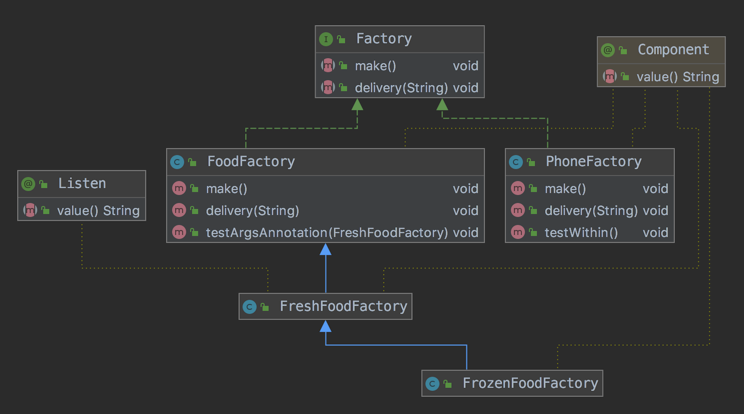The height and width of the screenshot is (414, 744).
Task: Click the method icon of Factory's delivery(String)
Action: [x=327, y=88]
